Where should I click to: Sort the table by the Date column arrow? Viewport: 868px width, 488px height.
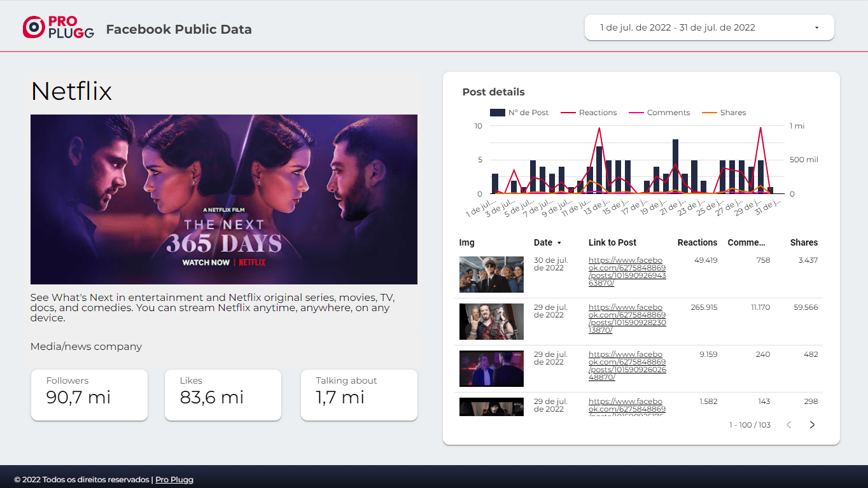pyautogui.click(x=559, y=243)
